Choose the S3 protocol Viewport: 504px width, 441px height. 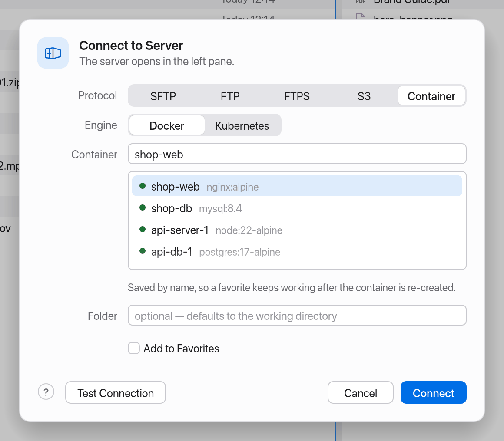(x=364, y=96)
